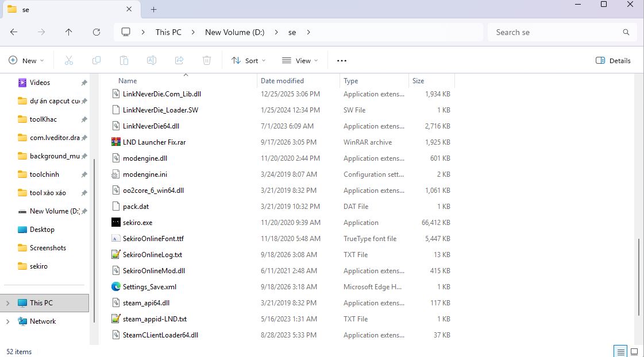Go up one folder level
Viewport: 644px width, 357px height.
click(x=68, y=32)
